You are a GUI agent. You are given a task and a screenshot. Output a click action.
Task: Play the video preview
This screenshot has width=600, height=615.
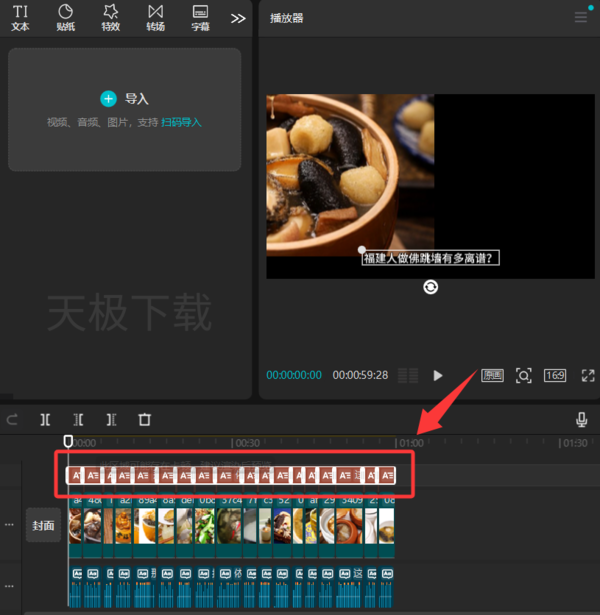(x=437, y=375)
